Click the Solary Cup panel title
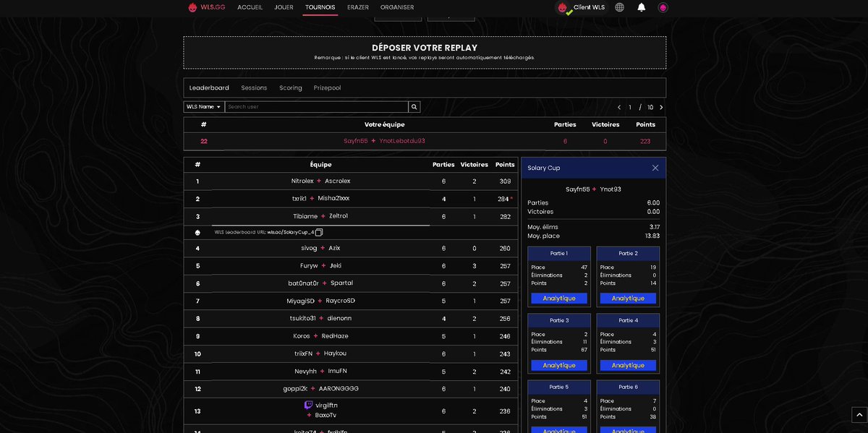The image size is (868, 433). (x=543, y=168)
